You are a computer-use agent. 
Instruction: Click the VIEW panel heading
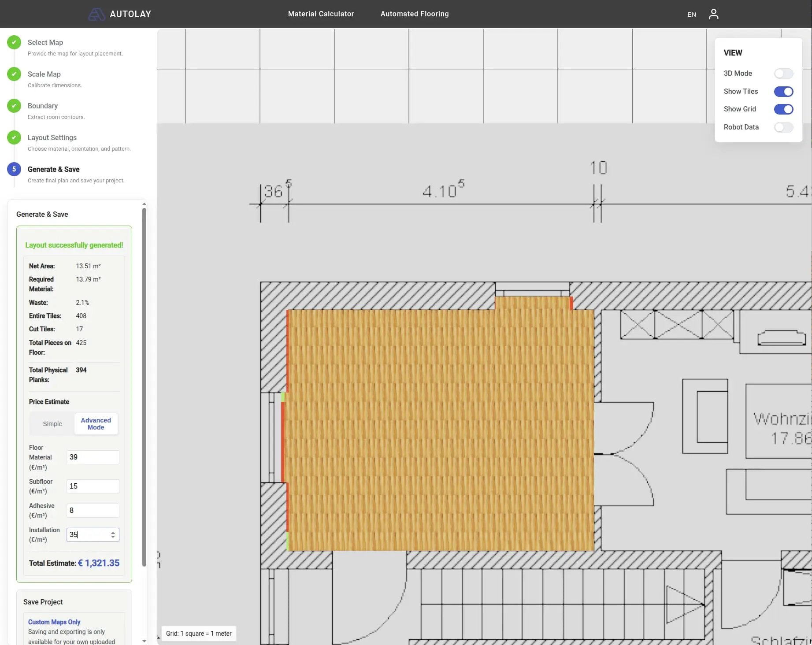point(733,53)
